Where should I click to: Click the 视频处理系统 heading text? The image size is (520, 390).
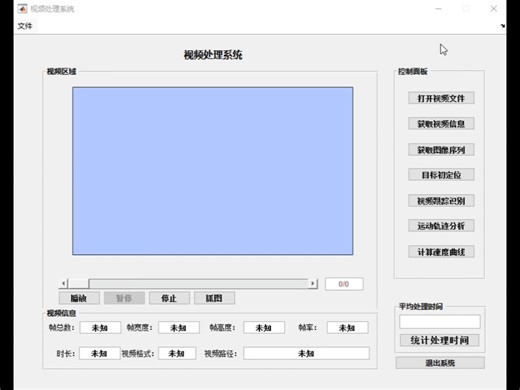click(x=213, y=55)
